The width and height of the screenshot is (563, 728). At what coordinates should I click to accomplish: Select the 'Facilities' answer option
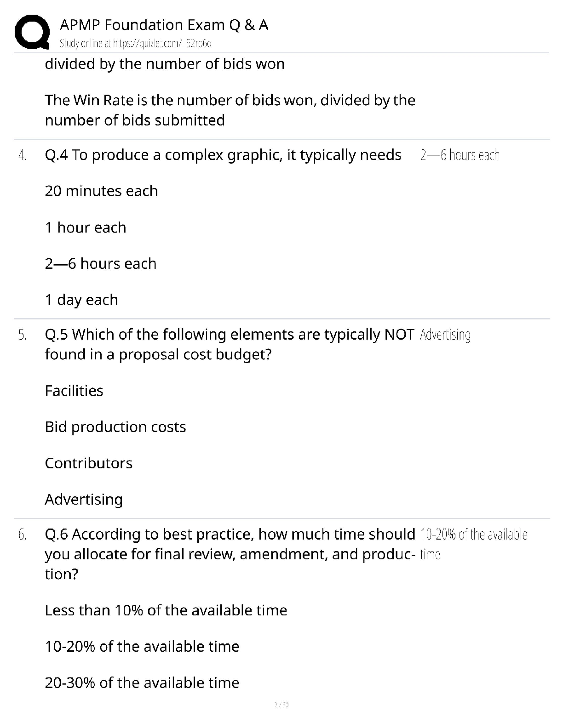pos(74,391)
